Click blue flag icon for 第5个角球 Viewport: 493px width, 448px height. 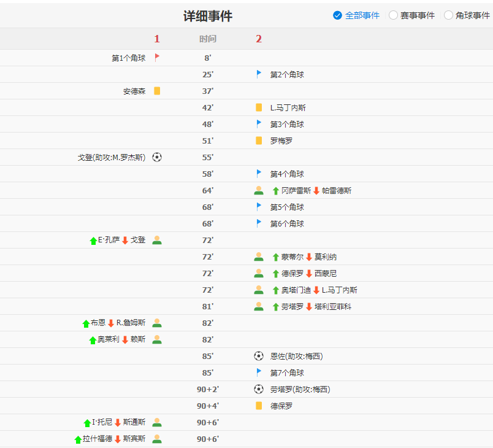pos(259,207)
